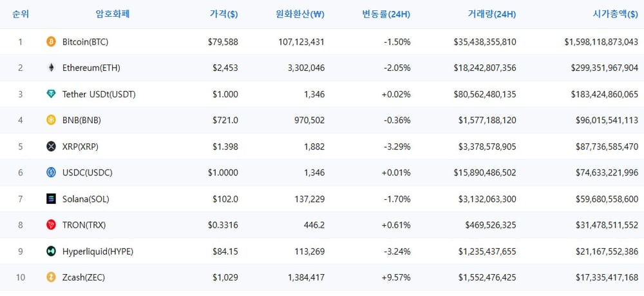Image resolution: width=644 pixels, height=296 pixels.
Task: Open the Tether USDt(USDT) name link
Action: 99,95
